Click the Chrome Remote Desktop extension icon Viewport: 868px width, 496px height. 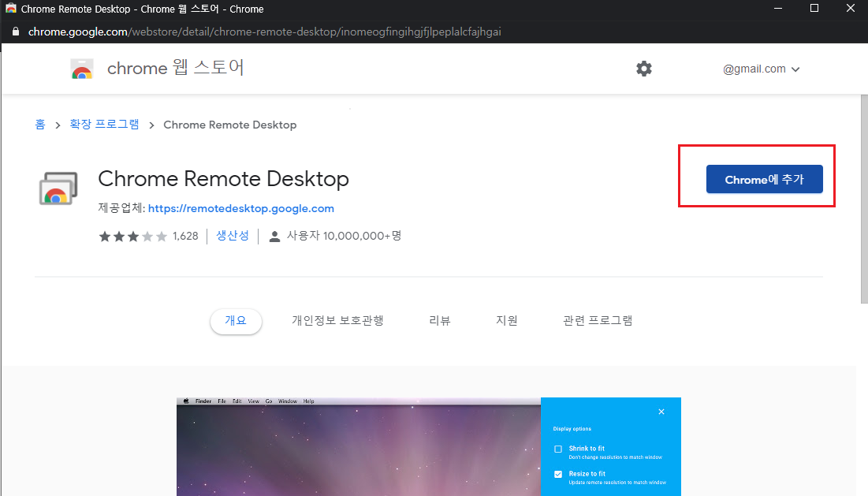pos(58,188)
